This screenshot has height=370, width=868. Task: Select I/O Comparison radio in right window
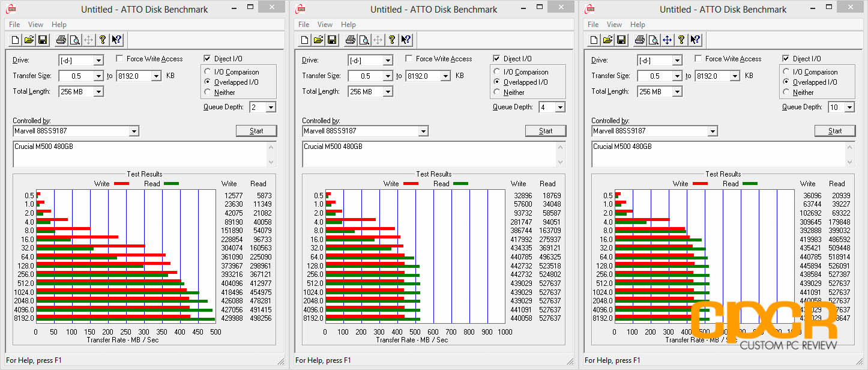786,72
